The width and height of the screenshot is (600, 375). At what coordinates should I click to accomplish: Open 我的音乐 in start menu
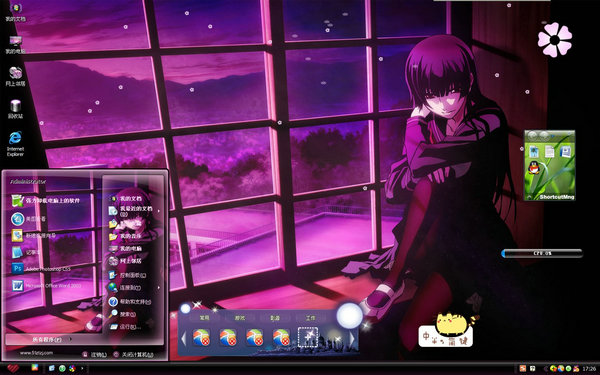click(126, 236)
